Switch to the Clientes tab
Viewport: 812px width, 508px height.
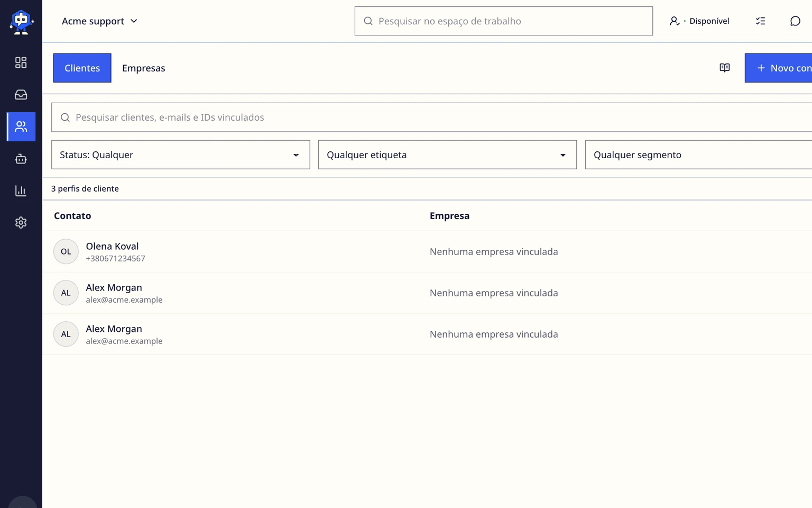[x=82, y=68]
